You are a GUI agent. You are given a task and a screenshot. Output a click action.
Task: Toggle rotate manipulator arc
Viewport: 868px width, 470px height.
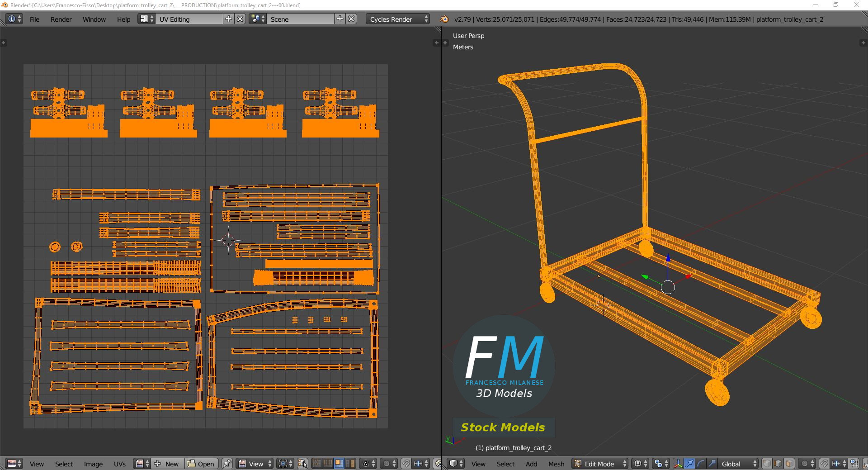pos(701,464)
